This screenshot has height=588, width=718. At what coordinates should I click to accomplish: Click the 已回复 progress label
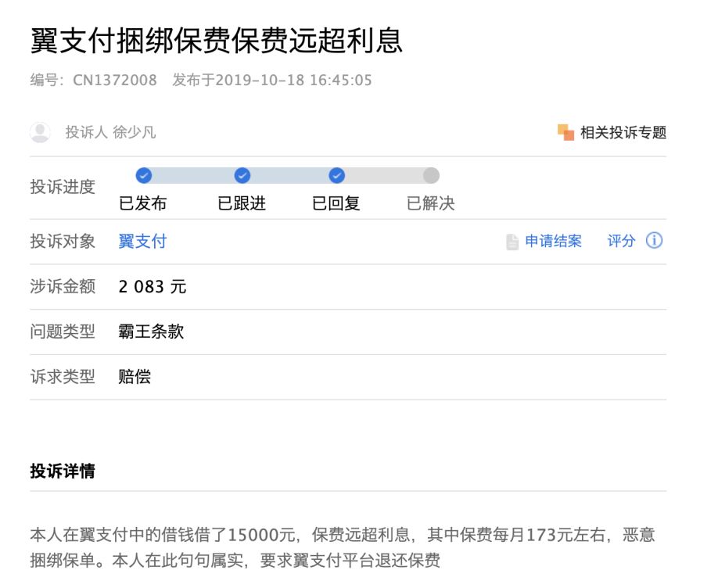[x=336, y=203]
